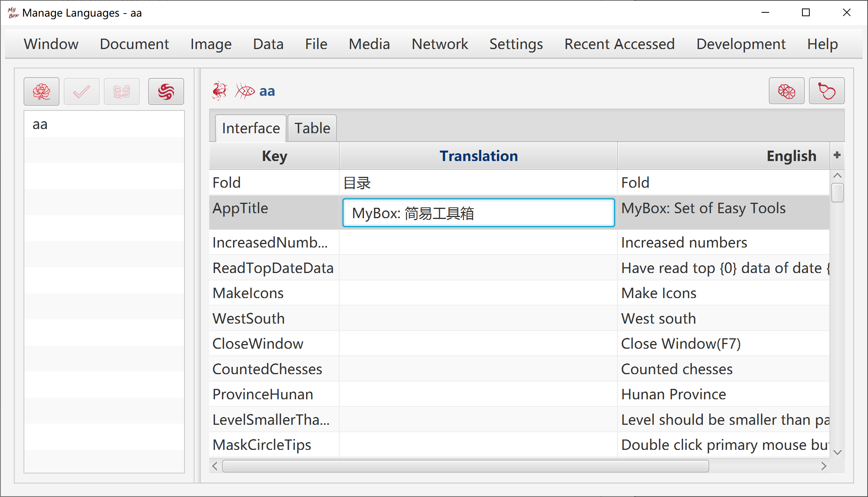
Task: Click the MyBox app icon in the title bar
Action: pos(13,13)
